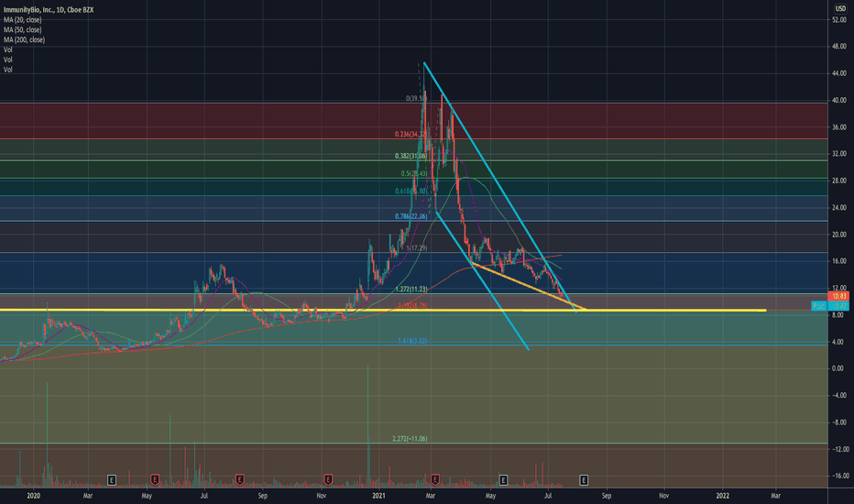Click the 0.00 price axis label
This screenshot has height=504, width=854.
[838, 368]
